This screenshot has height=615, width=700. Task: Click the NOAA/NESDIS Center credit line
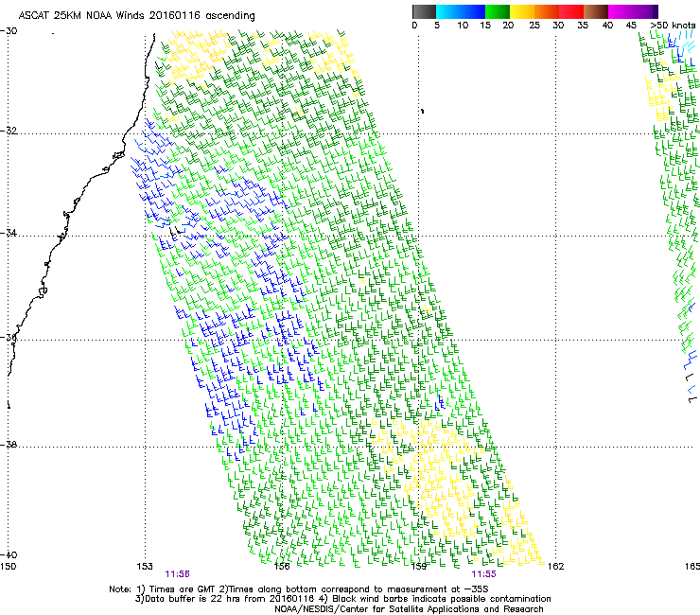(x=409, y=609)
